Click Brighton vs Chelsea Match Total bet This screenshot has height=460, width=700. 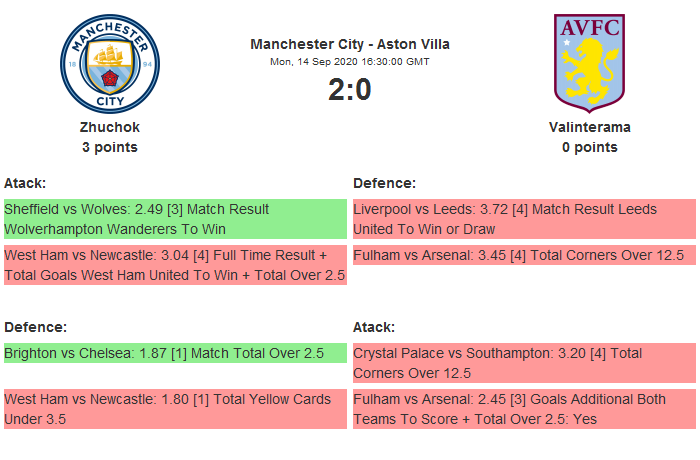point(175,353)
